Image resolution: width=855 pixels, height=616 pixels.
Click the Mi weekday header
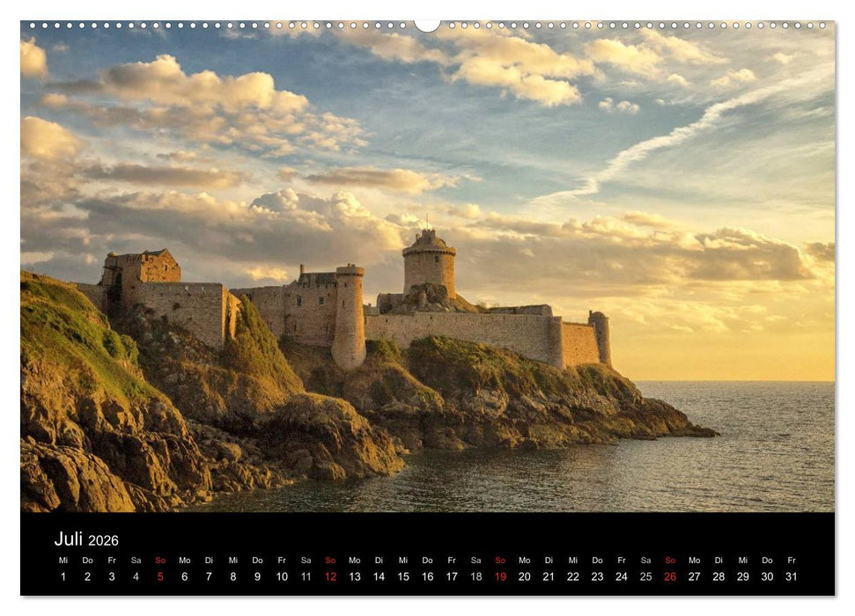(x=62, y=558)
